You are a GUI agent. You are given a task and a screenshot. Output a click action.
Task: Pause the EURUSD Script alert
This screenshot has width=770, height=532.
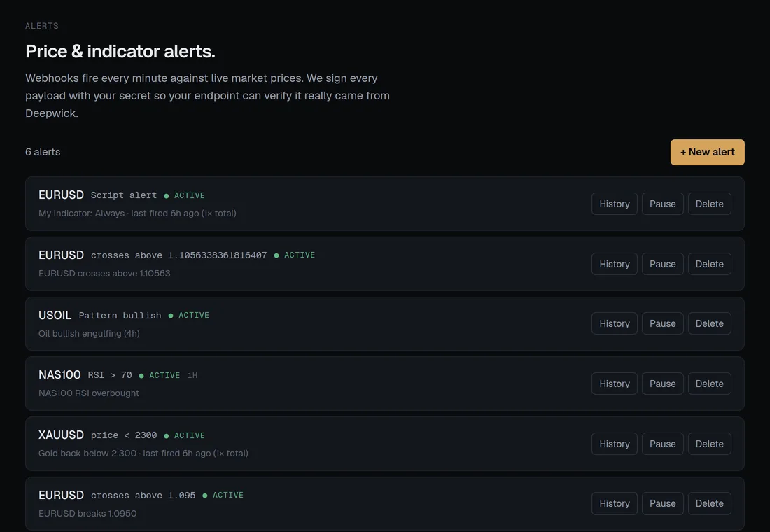tap(662, 204)
